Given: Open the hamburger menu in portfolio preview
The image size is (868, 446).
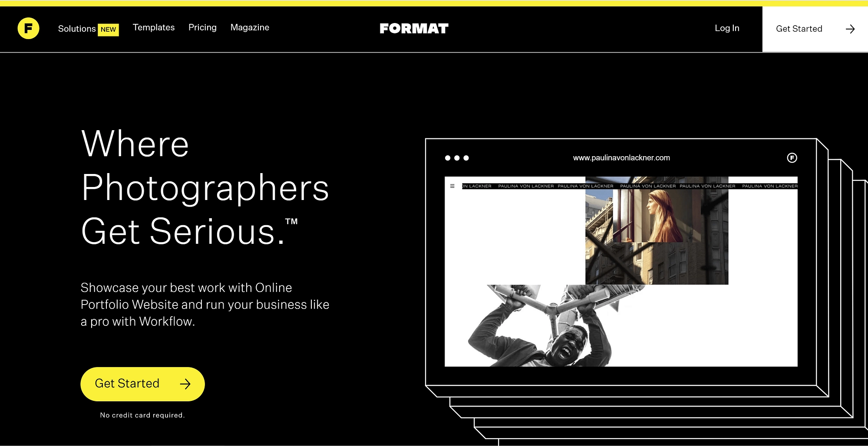Looking at the screenshot, I should (x=452, y=186).
